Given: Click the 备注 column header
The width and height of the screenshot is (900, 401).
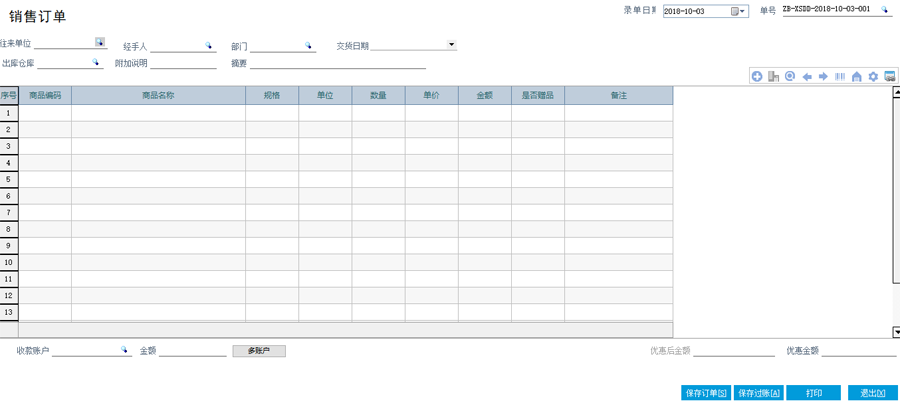Looking at the screenshot, I should coord(619,96).
